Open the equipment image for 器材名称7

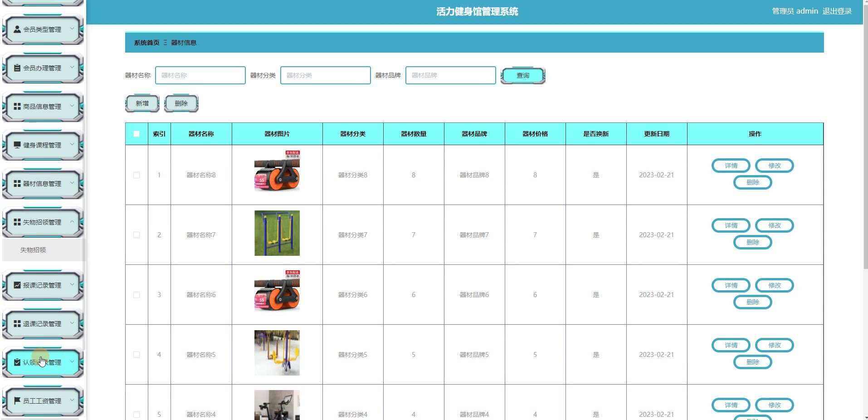(277, 233)
